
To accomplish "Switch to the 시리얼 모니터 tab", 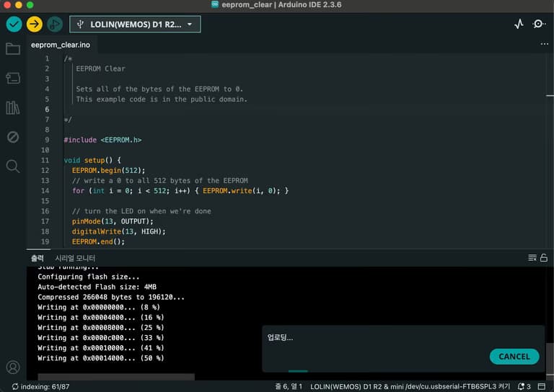I will pos(75,258).
